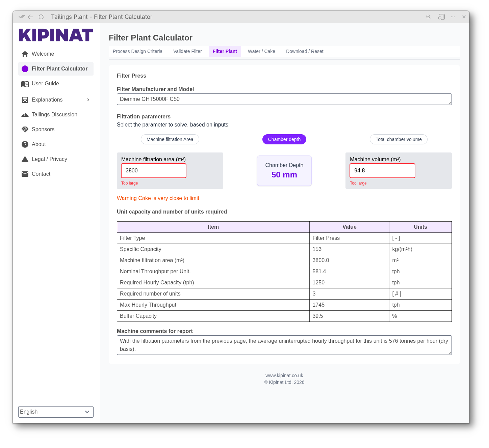Click the www.kipinat.co.uk footer link
Screen dimensions: 489x448
point(284,375)
